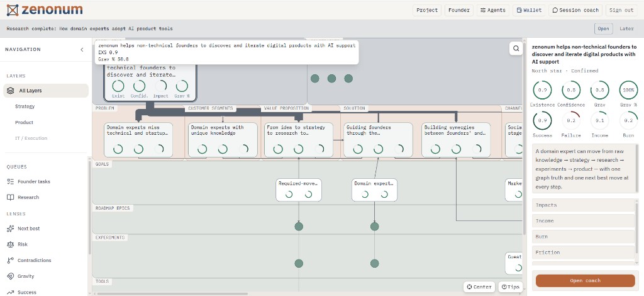Image resolution: width=644 pixels, height=296 pixels.
Task: Open the Agents page
Action: [493, 10]
